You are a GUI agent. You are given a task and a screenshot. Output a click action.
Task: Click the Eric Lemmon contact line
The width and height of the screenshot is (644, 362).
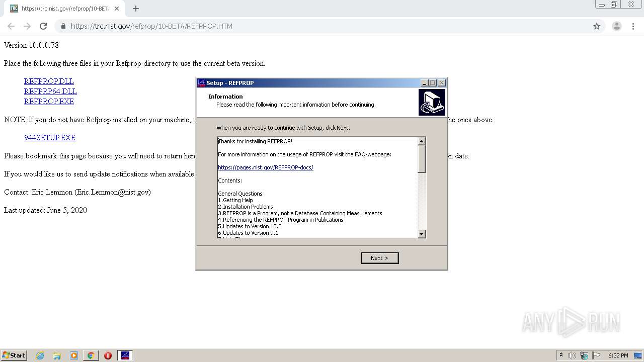tap(77, 192)
